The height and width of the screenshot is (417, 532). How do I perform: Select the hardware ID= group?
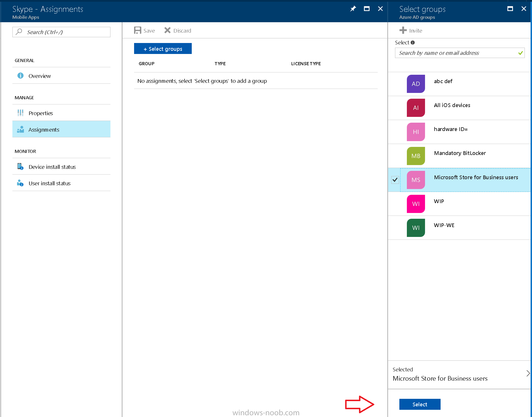coord(459,132)
